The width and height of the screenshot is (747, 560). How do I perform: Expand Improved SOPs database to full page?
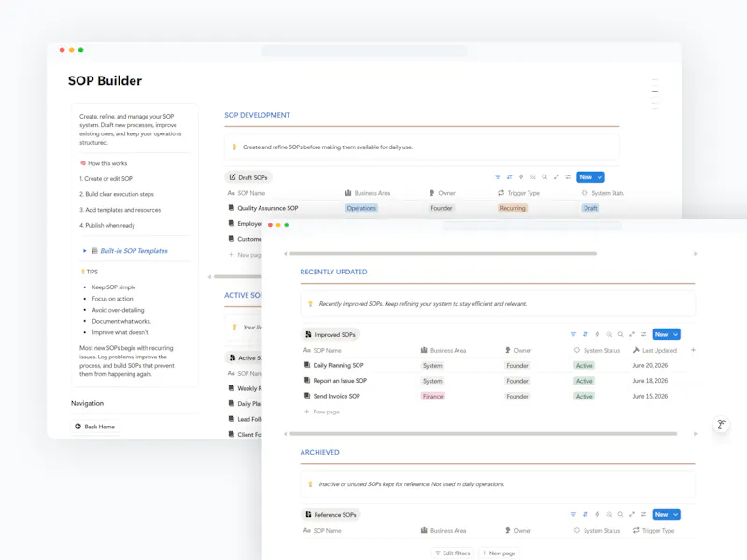632,334
